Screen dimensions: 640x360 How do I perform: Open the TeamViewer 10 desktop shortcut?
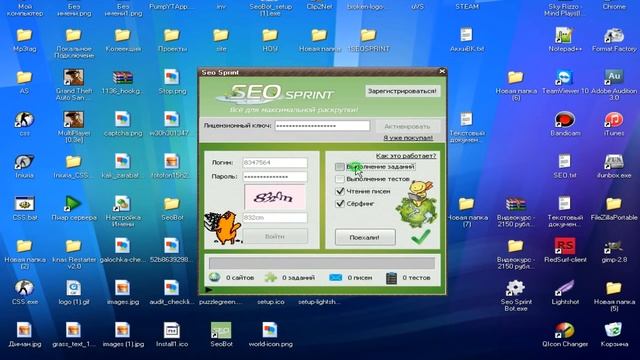(x=564, y=78)
